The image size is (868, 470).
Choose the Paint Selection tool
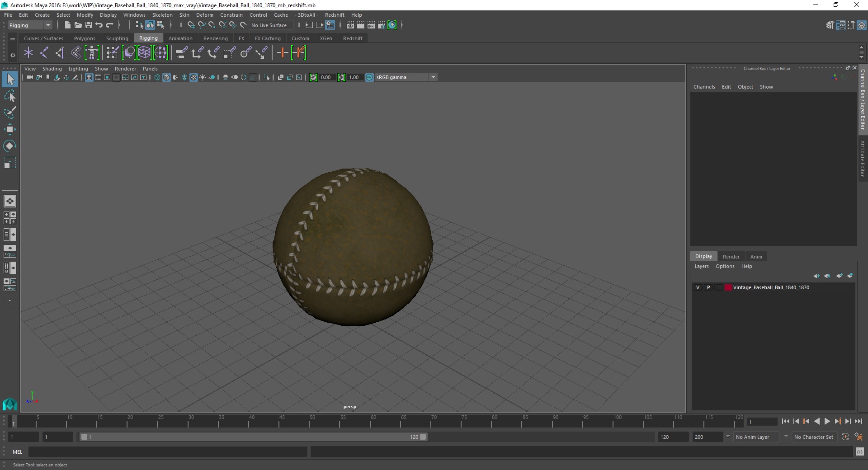click(10, 113)
